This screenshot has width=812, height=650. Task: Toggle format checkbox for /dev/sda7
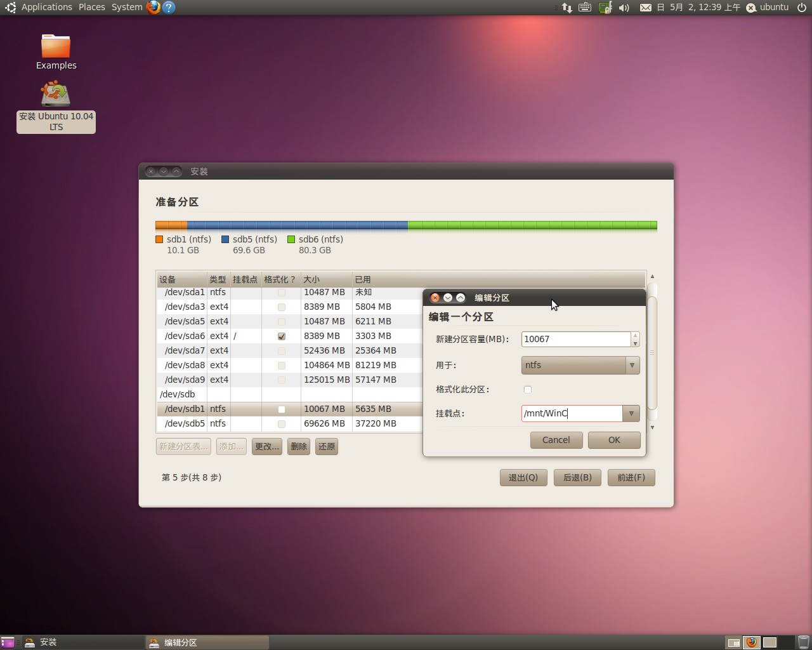[282, 351]
